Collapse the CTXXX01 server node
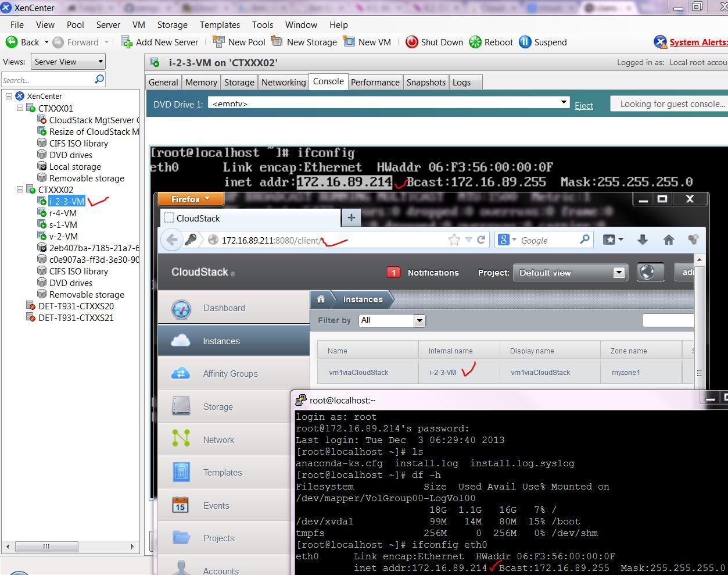The image size is (728, 575). click(20, 108)
